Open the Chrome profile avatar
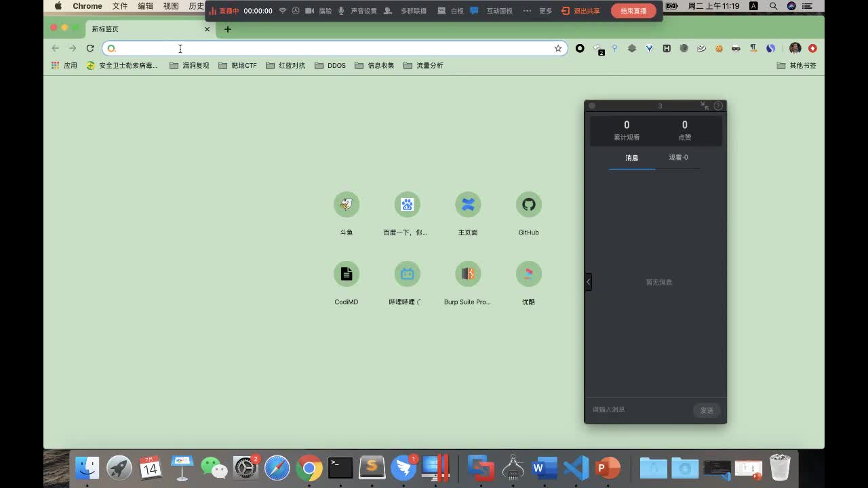The image size is (868, 488). [x=795, y=48]
